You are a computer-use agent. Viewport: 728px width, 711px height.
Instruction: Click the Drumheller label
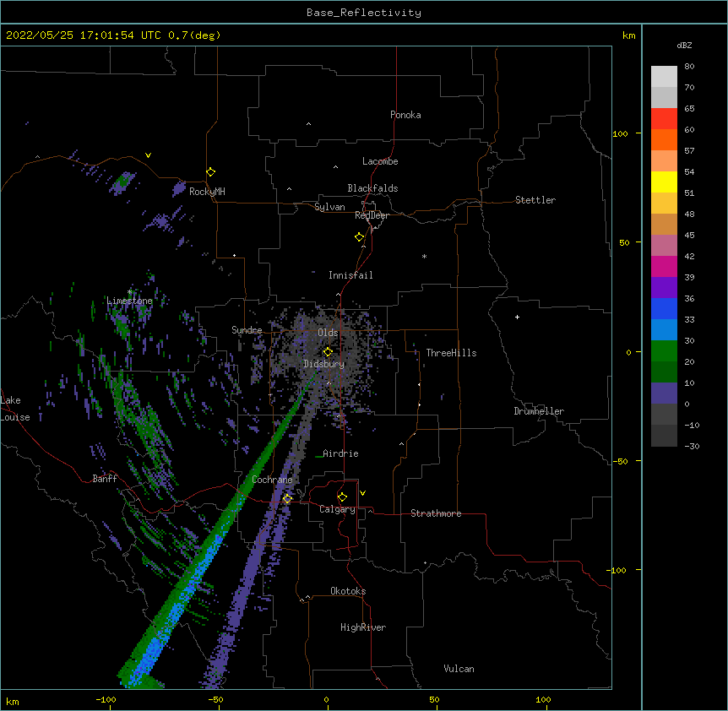[x=539, y=411]
